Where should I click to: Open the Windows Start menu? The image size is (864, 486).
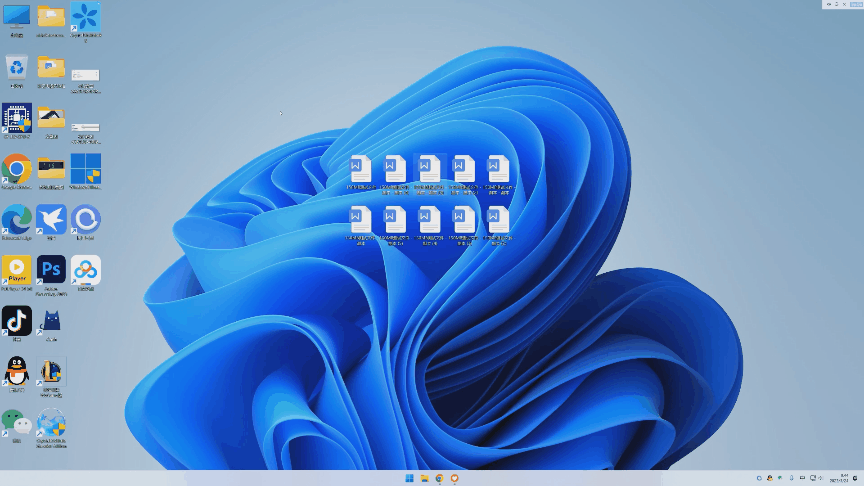[x=409, y=478]
